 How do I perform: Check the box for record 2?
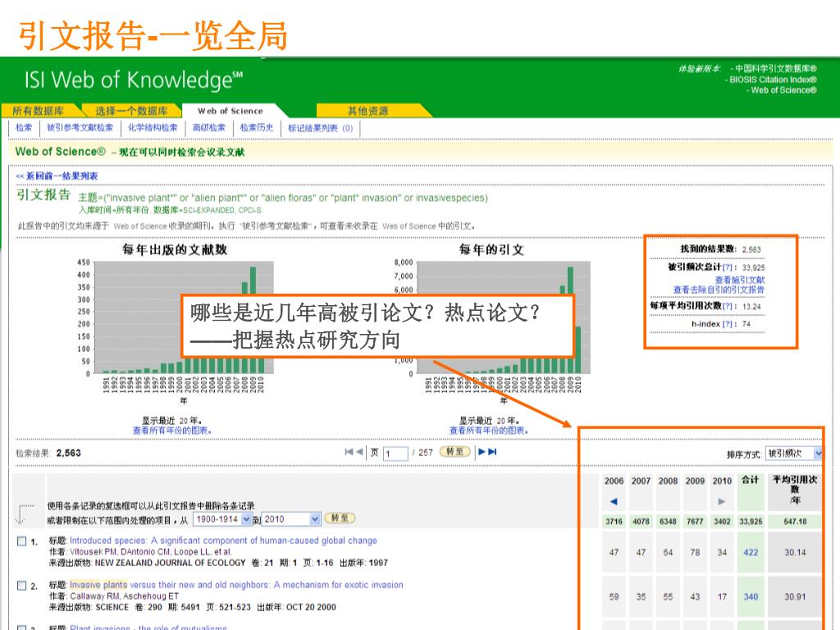21,586
